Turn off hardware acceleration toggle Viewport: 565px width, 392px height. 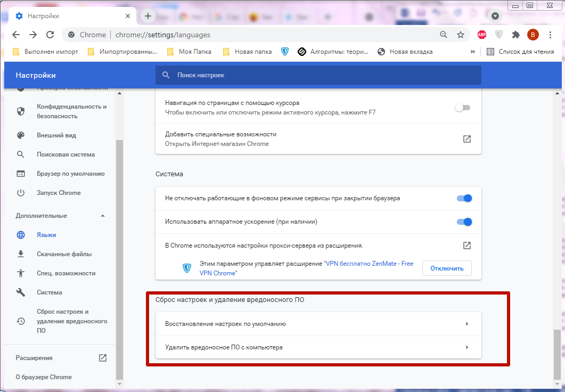(464, 222)
